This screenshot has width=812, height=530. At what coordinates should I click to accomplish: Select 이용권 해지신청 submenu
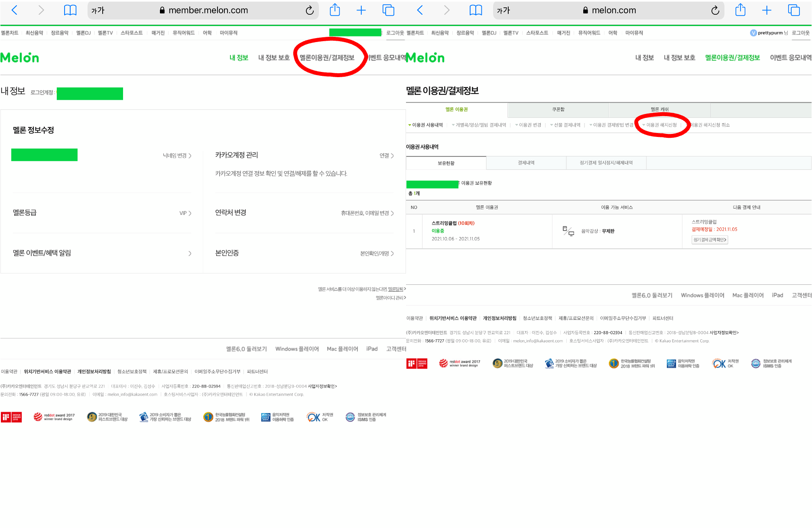[659, 125]
